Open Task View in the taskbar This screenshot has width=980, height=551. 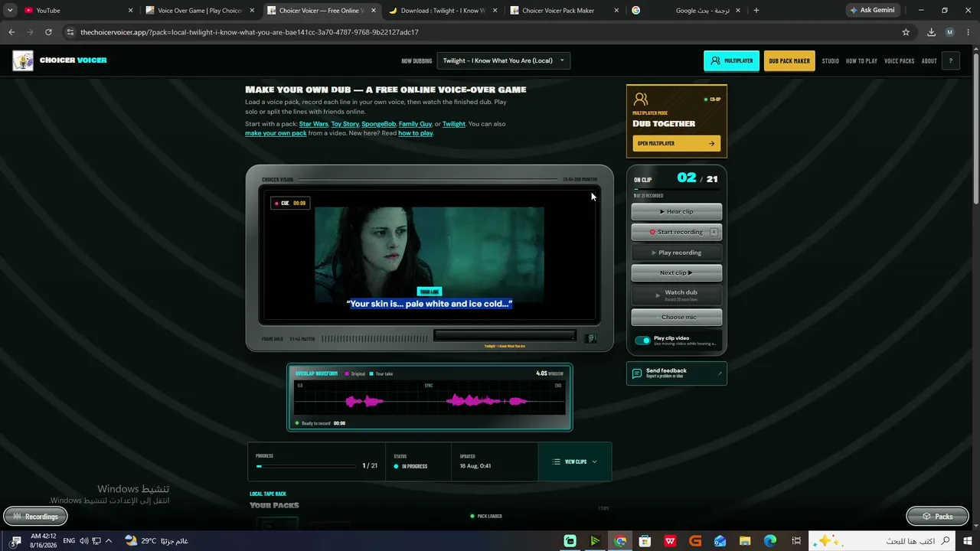pyautogui.click(x=797, y=541)
